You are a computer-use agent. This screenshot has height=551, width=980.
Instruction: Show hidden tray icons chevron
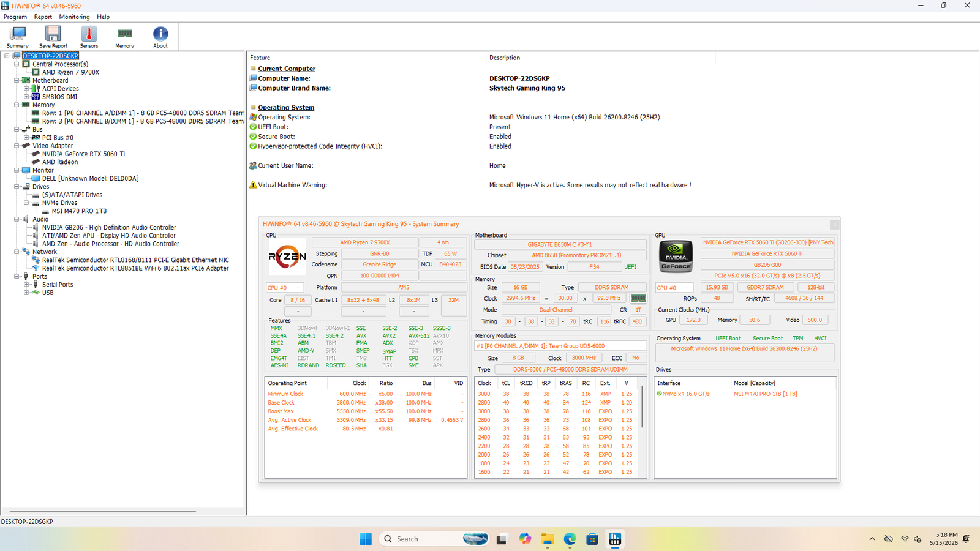872,539
